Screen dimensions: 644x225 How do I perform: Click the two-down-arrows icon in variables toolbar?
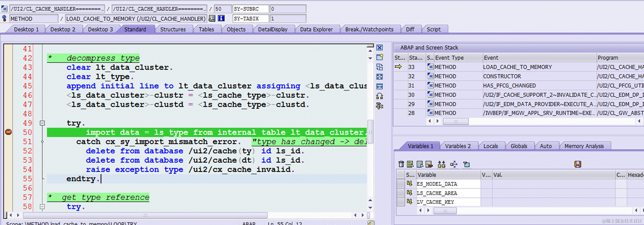point(442,164)
